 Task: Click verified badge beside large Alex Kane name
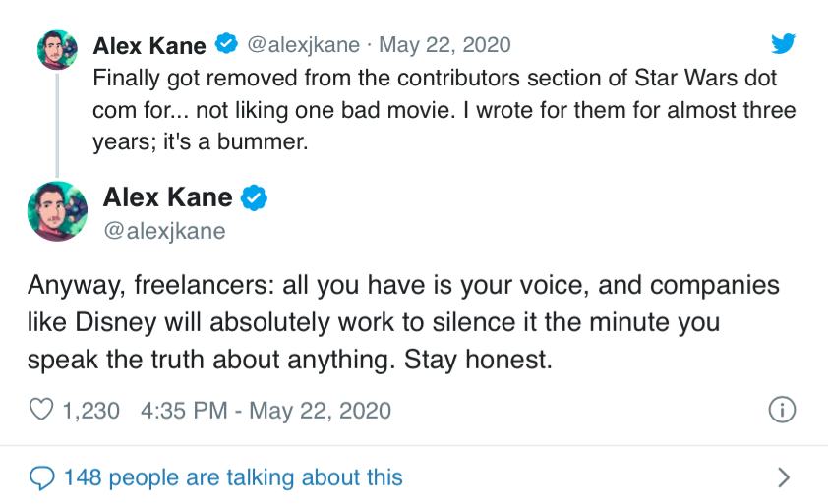[x=255, y=197]
